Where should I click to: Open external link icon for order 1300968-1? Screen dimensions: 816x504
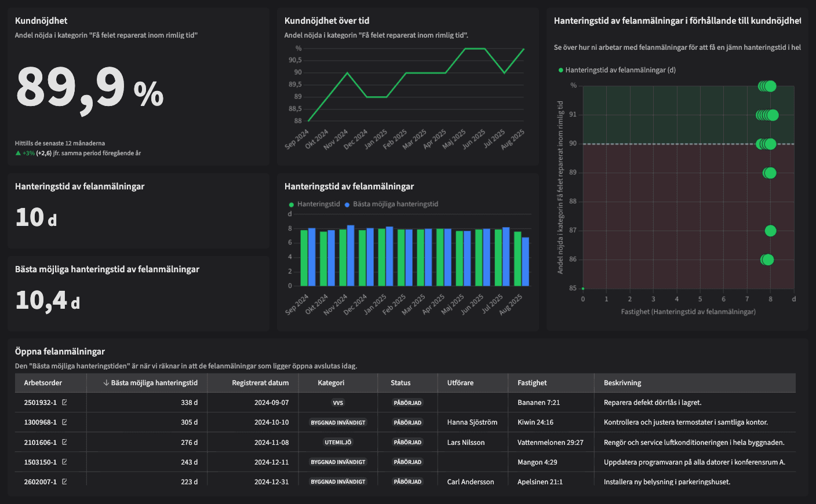click(x=64, y=422)
